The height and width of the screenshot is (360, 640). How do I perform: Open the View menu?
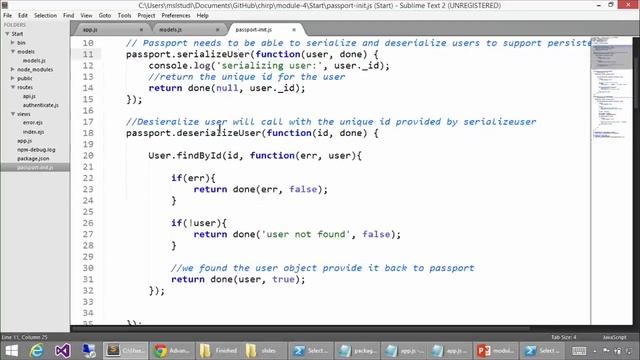point(86,16)
